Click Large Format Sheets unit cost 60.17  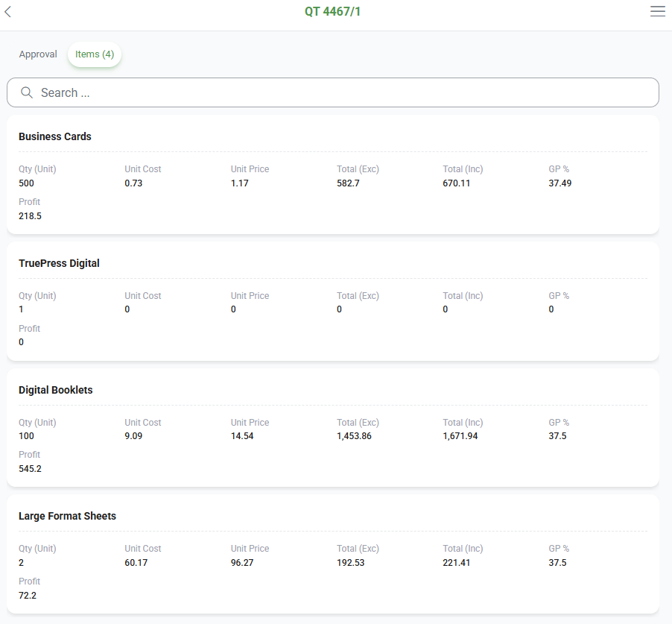coord(136,563)
